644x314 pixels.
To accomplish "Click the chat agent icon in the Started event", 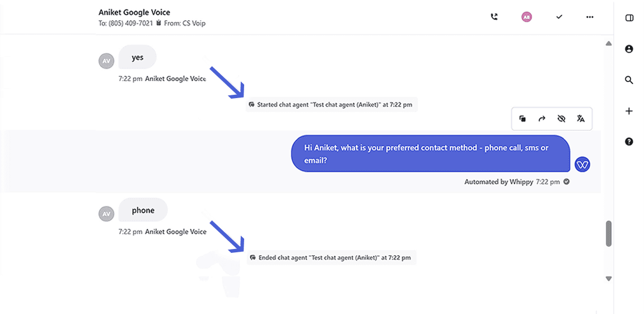I will pos(252,105).
